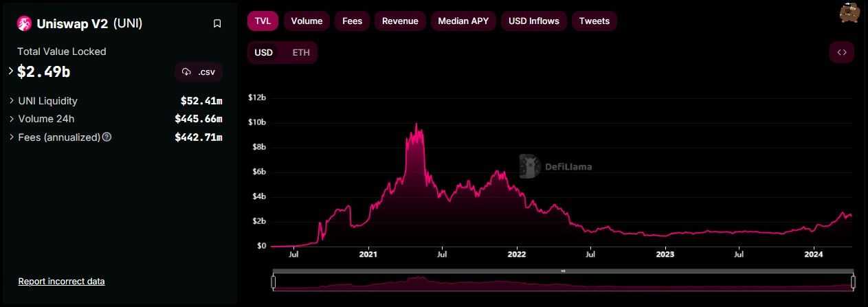This screenshot has width=868, height=307.
Task: Switch chart denomination to ETH
Action: 301,52
